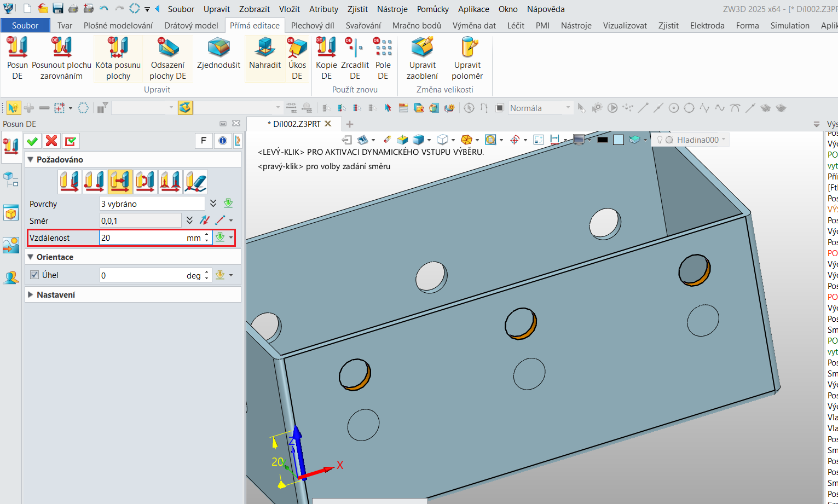Cancel the command with the red X
Viewport: 838px width, 504px height.
point(51,141)
